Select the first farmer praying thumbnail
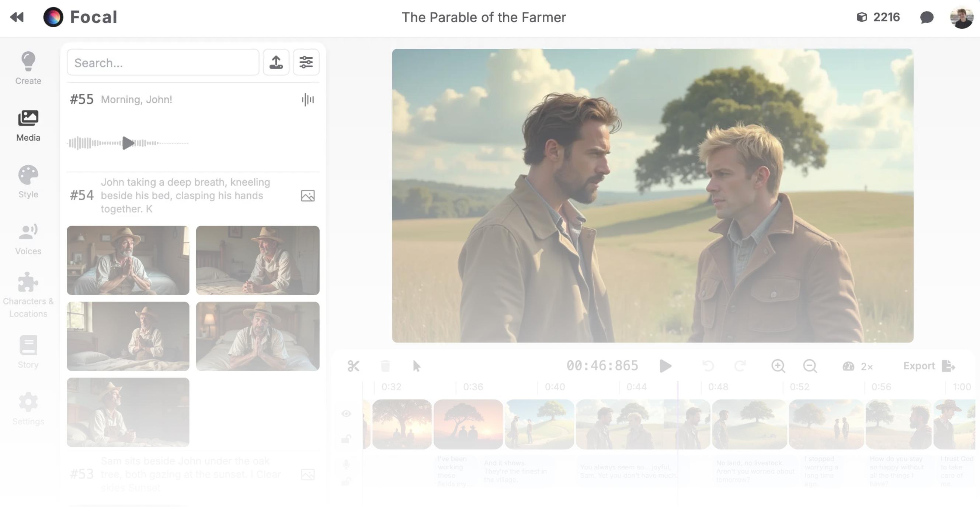 (128, 260)
